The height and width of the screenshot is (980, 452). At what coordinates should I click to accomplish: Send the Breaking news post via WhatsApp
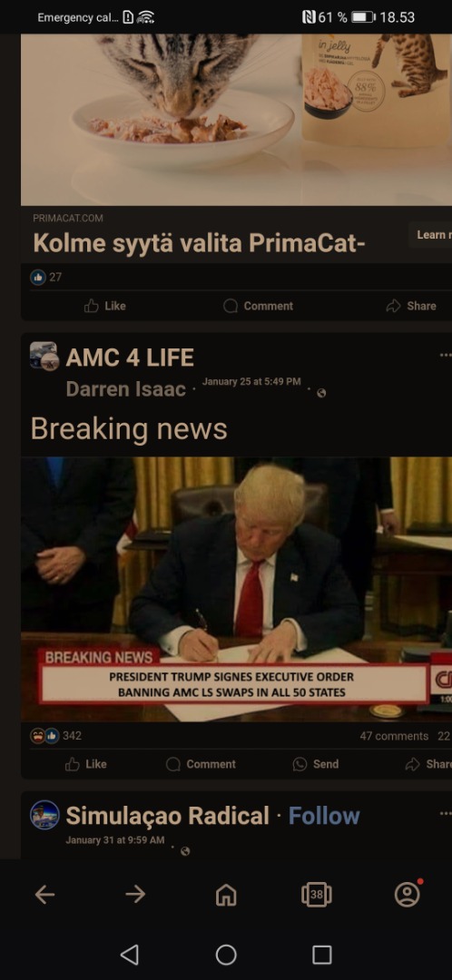316,764
